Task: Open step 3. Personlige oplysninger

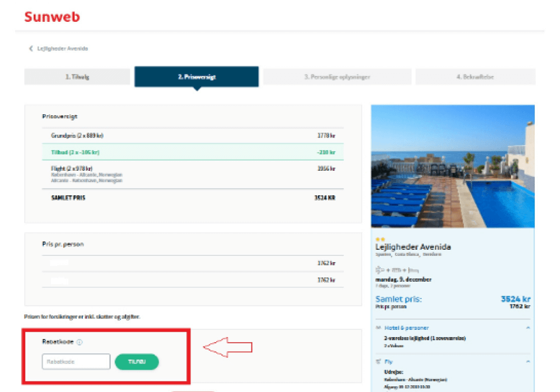Action: pyautogui.click(x=337, y=77)
